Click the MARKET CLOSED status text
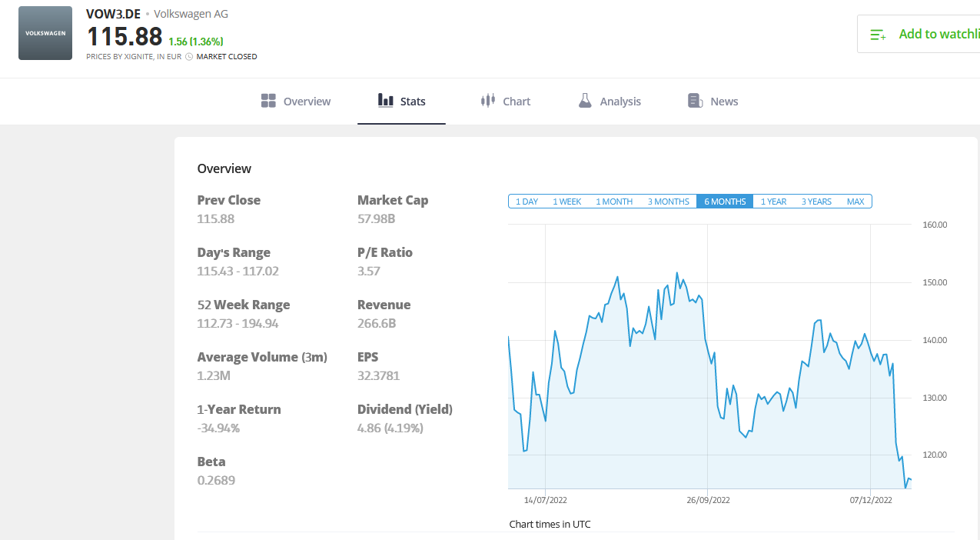Image resolution: width=980 pixels, height=540 pixels. [x=227, y=57]
